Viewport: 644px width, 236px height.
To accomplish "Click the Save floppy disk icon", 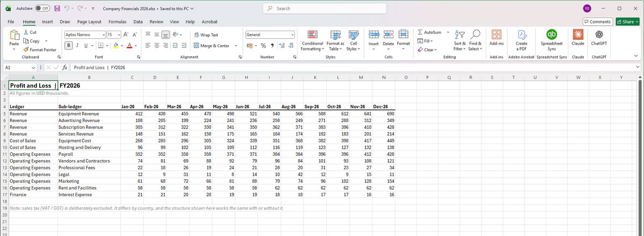I will tap(57, 8).
